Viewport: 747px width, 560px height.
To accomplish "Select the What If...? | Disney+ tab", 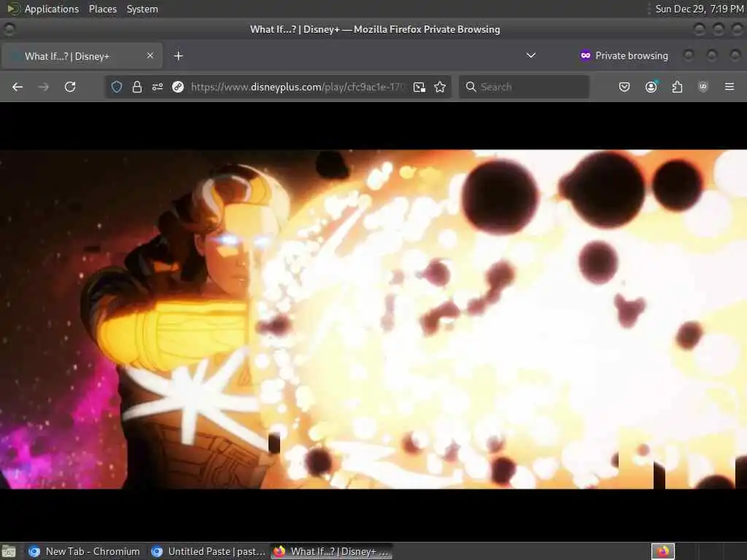I will (82, 56).
